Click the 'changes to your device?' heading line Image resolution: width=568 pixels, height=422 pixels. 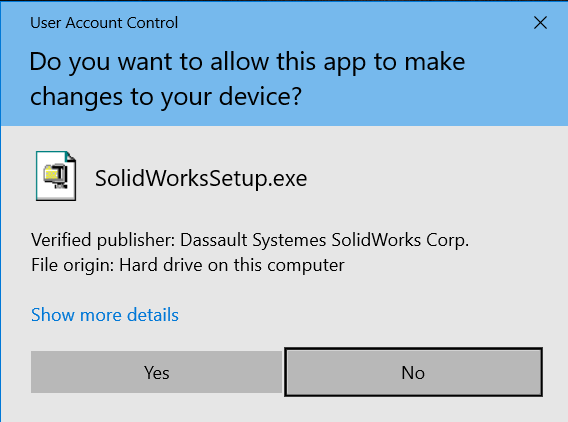point(166,97)
